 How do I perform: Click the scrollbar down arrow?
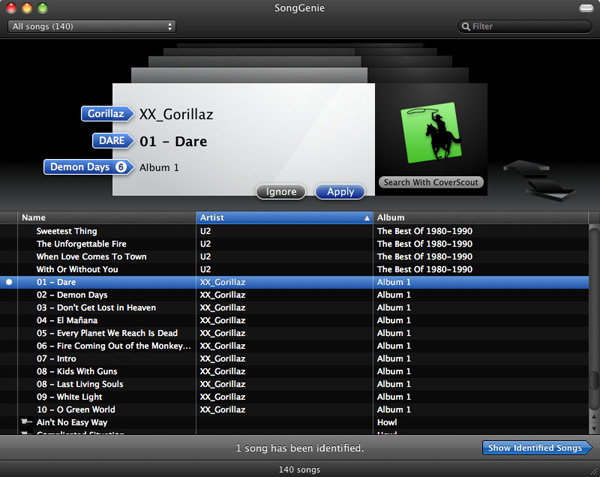(594, 428)
